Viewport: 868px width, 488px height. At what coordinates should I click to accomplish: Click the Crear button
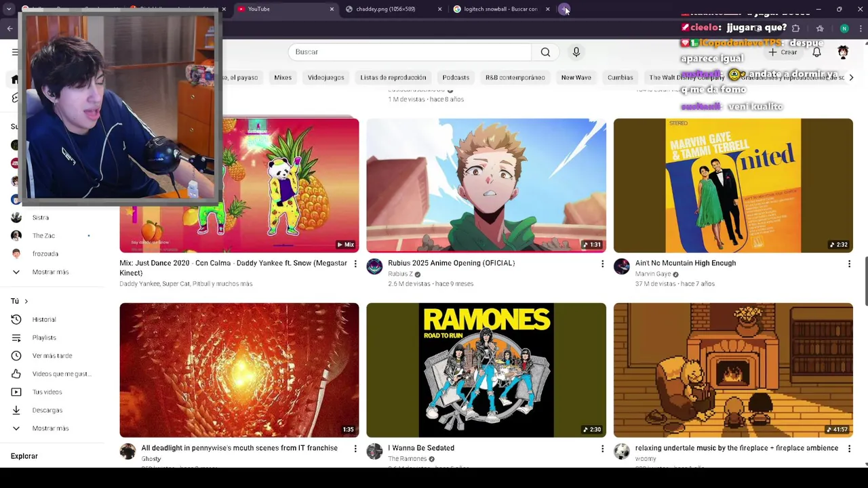[x=783, y=52]
